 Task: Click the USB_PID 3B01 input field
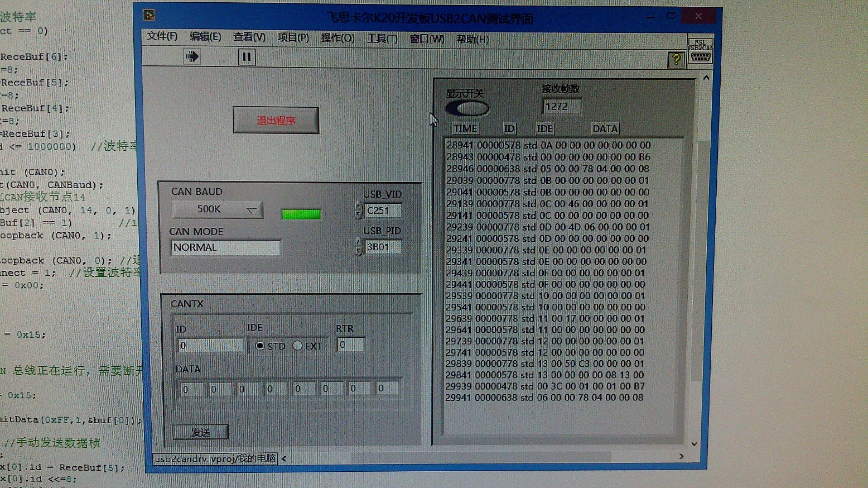pyautogui.click(x=383, y=247)
